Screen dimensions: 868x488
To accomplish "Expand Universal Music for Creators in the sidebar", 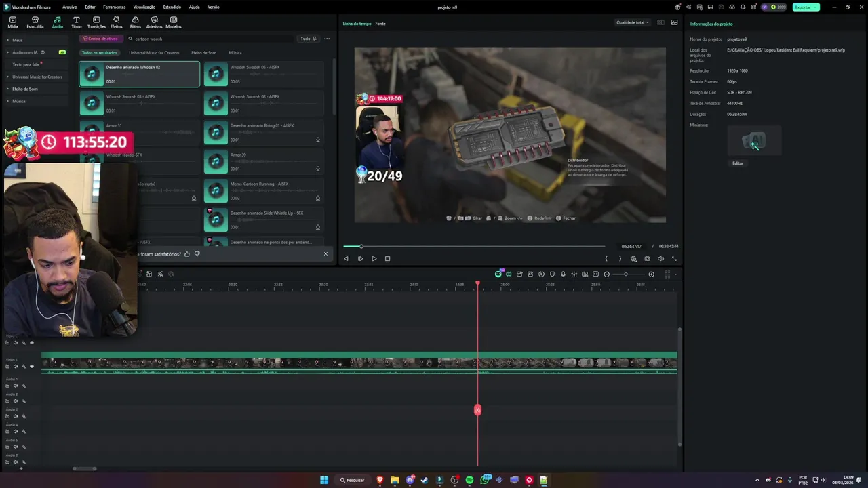I will click(8, 77).
